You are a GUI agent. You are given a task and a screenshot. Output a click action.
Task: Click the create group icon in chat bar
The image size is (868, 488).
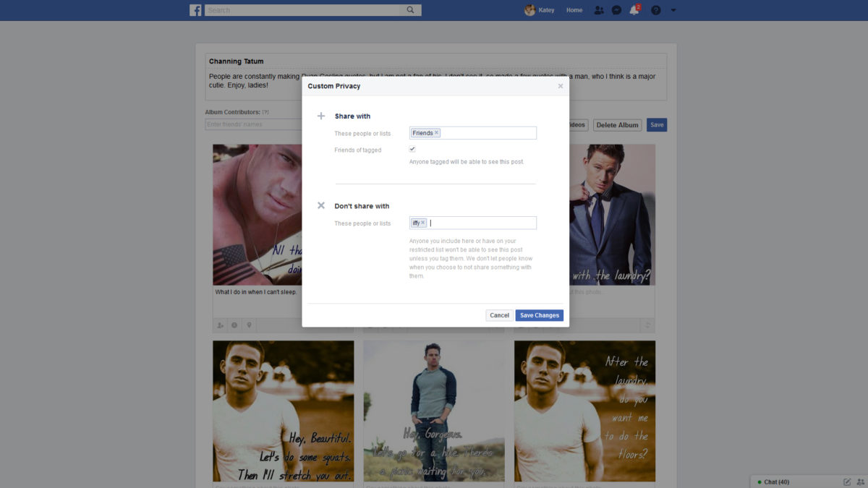pos(859,481)
